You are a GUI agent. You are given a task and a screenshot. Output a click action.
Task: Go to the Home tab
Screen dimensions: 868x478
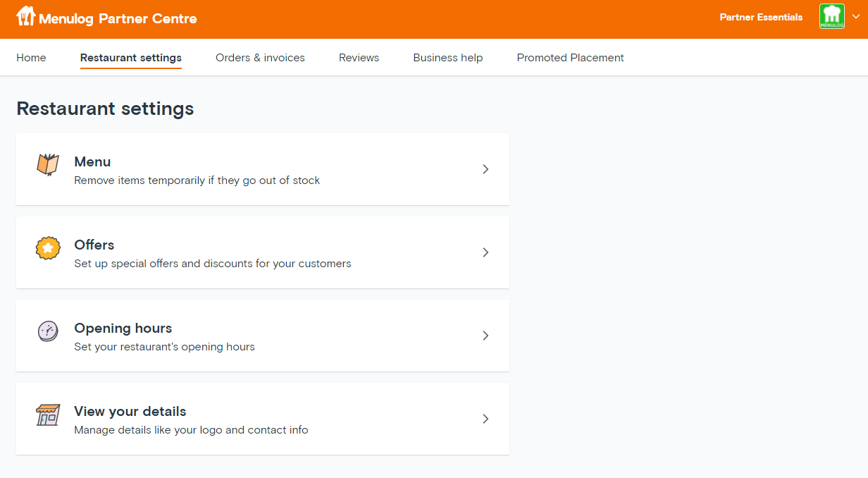pos(31,57)
